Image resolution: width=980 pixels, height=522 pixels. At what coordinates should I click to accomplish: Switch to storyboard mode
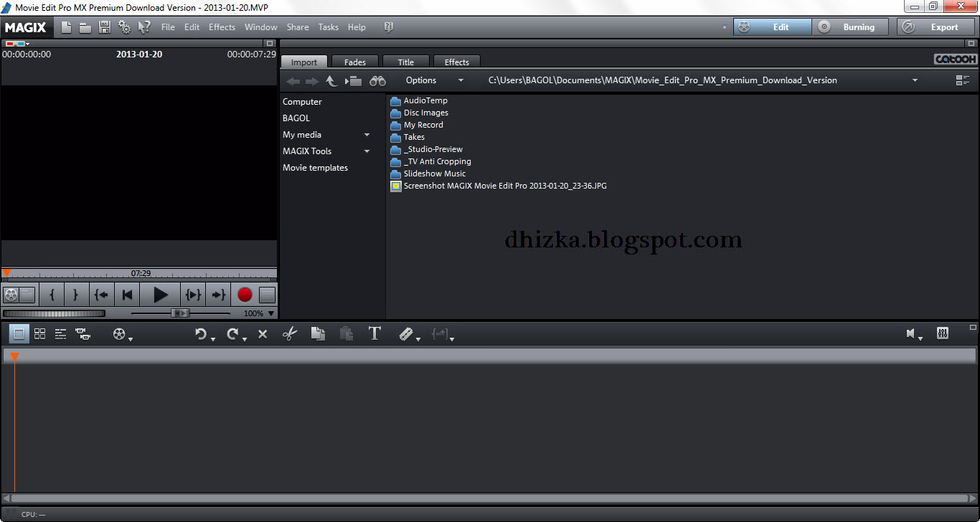(x=20, y=333)
